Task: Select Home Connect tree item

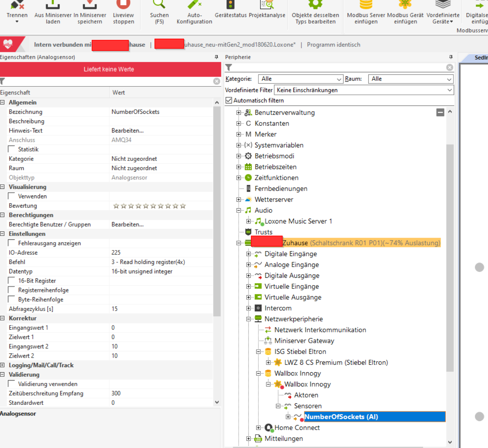Action: (297, 428)
